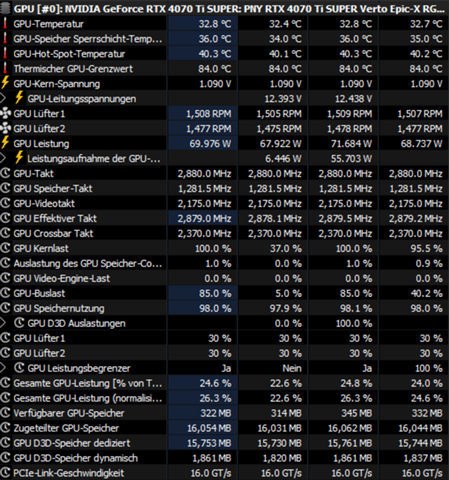Click lightning icon of GPU-Leitungsspannungen
449x480 pixels.
pos(19,98)
